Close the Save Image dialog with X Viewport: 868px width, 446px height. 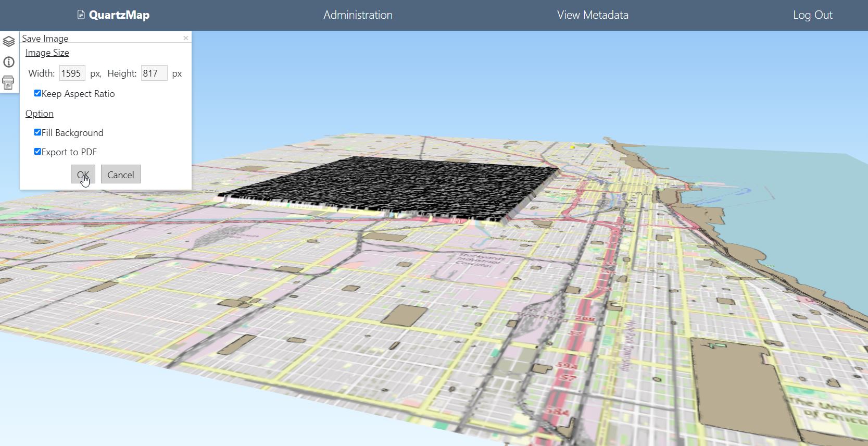tap(185, 38)
